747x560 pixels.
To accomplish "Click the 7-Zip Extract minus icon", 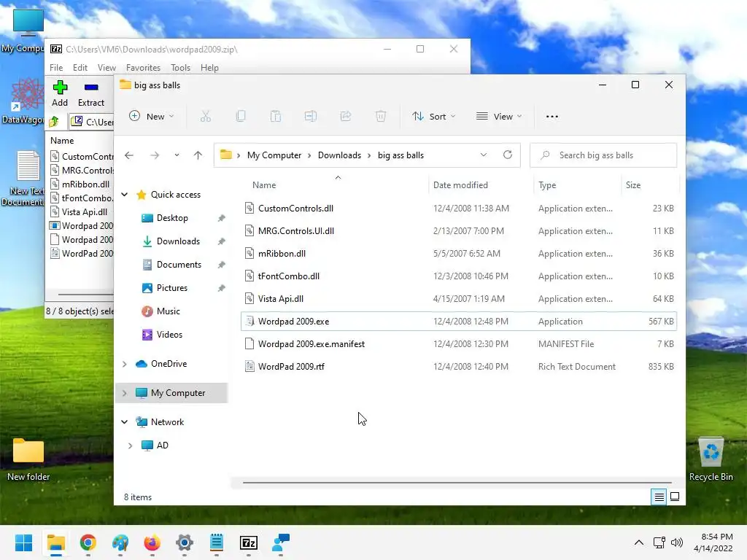I will coord(91,87).
